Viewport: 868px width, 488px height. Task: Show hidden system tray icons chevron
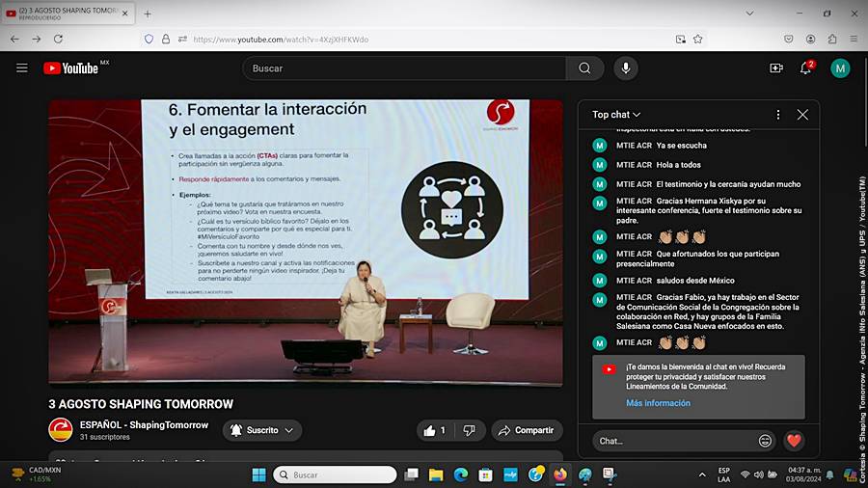(x=702, y=474)
